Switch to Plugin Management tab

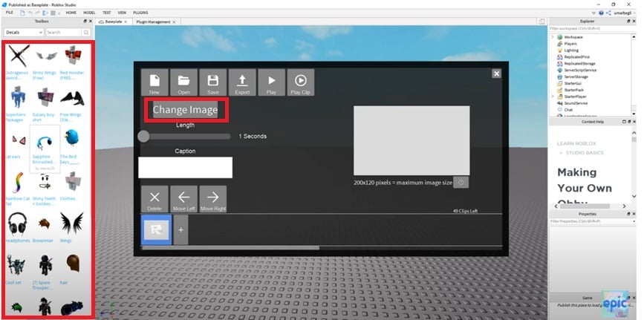(153, 22)
